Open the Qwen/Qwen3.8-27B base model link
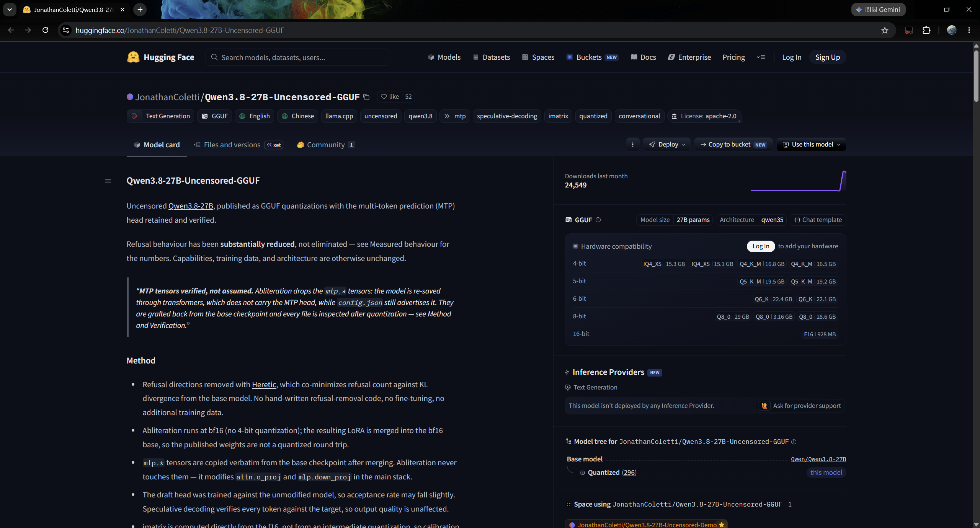This screenshot has height=528, width=980. 818,460
